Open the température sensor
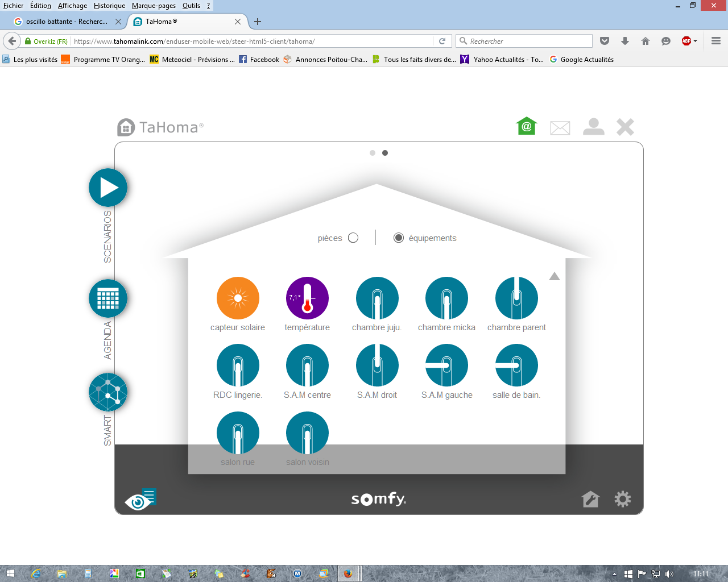 pyautogui.click(x=307, y=298)
